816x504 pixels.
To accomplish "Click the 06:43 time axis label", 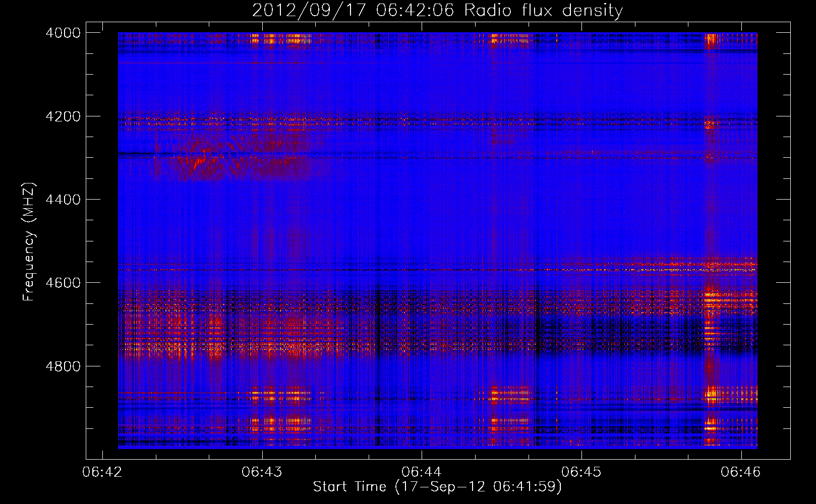I will [262, 472].
